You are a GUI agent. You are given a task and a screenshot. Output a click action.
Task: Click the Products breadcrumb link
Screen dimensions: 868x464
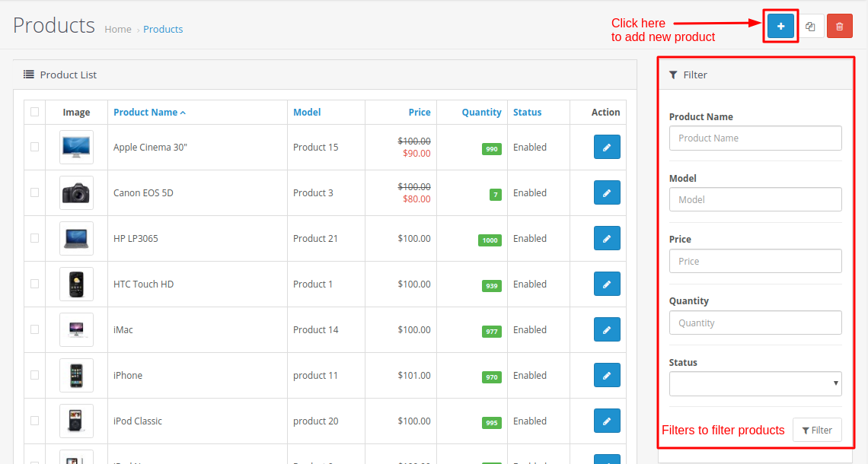coord(163,30)
